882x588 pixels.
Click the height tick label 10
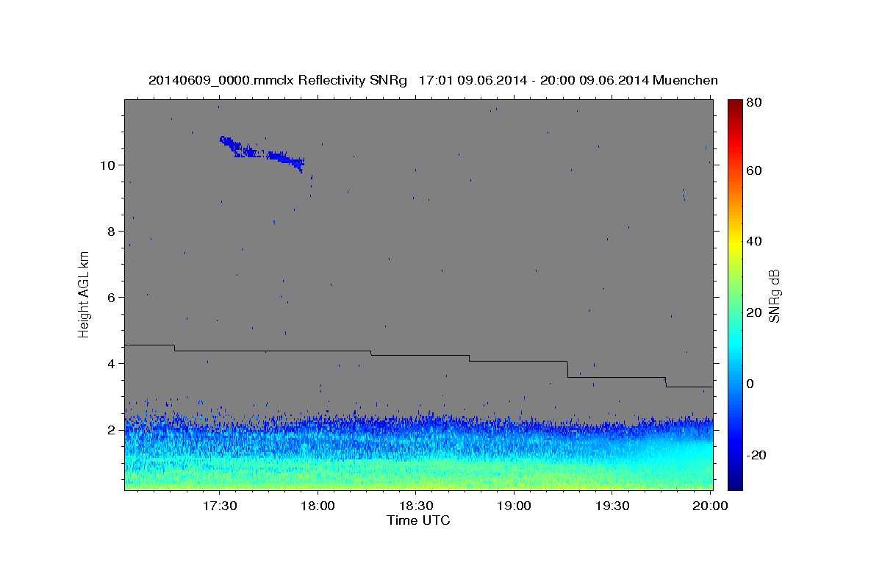[107, 165]
